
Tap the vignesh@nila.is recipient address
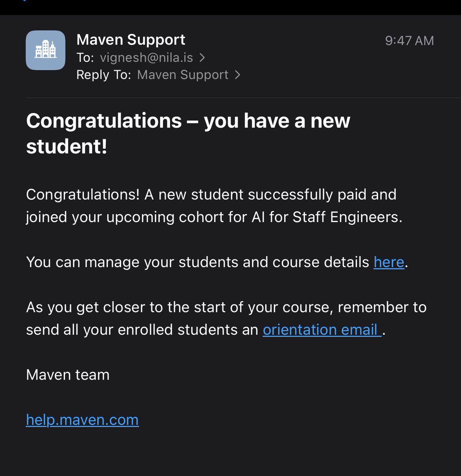pyautogui.click(x=146, y=58)
